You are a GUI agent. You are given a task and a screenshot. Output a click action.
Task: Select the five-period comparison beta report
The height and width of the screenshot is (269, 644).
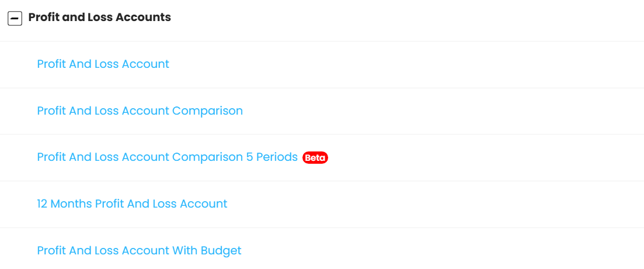(x=167, y=157)
